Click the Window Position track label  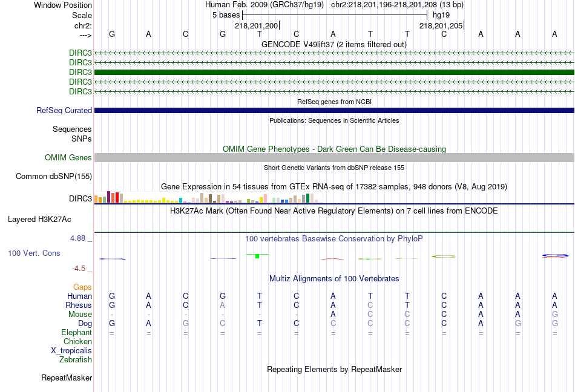pyautogui.click(x=63, y=5)
